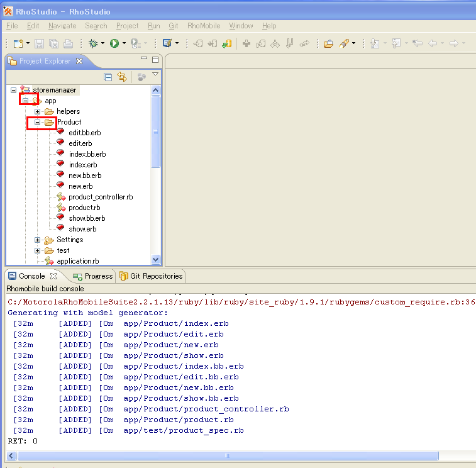The width and height of the screenshot is (476, 468).
Task: Click the Forward navigation arrow
Action: coord(454,43)
